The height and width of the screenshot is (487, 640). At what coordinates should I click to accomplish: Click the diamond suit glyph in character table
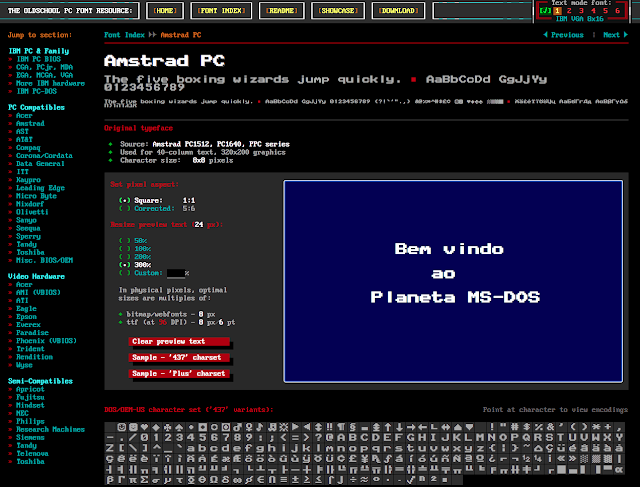point(157,427)
